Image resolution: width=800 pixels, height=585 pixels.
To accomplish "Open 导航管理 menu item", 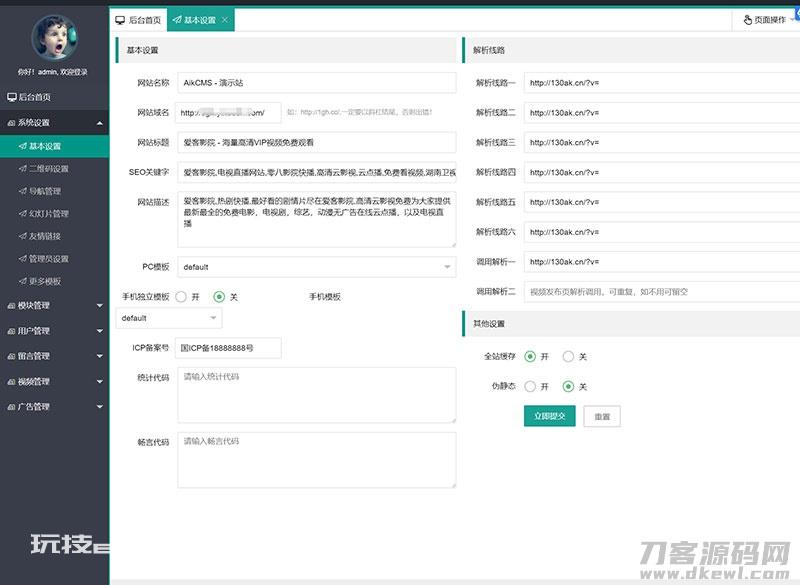I will [55, 191].
